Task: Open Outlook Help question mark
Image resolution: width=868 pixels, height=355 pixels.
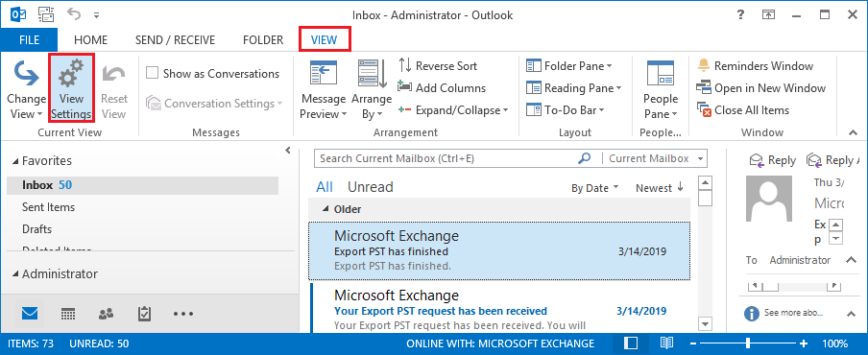Action: coord(740,15)
